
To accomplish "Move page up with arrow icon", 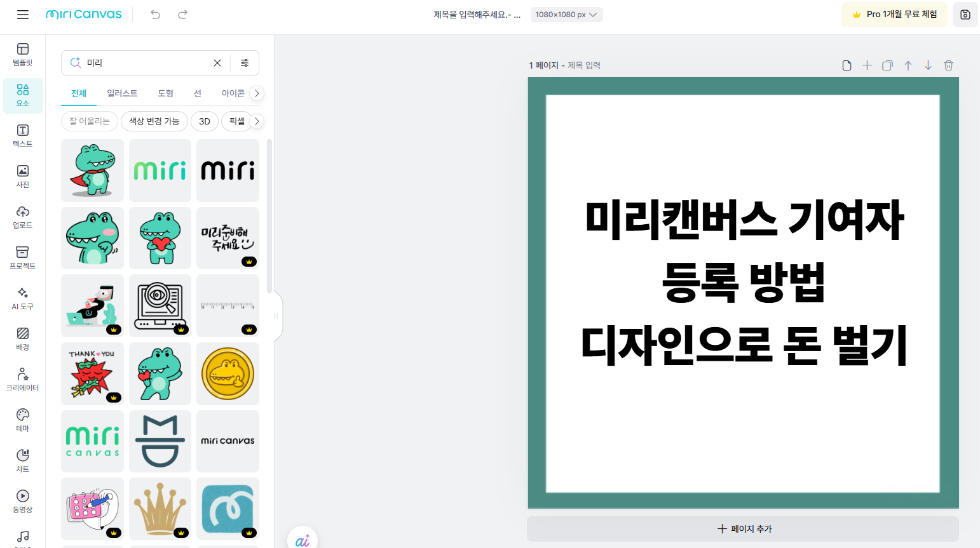I will 908,65.
